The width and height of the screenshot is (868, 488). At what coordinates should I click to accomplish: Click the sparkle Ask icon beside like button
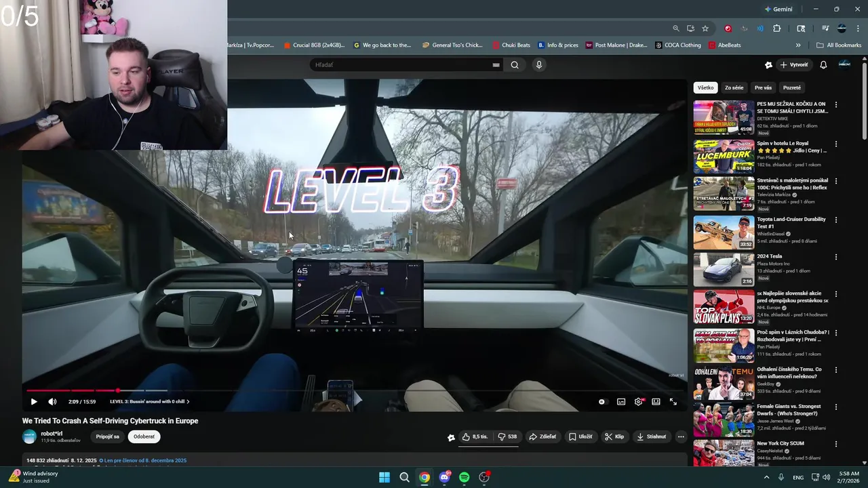point(451,437)
